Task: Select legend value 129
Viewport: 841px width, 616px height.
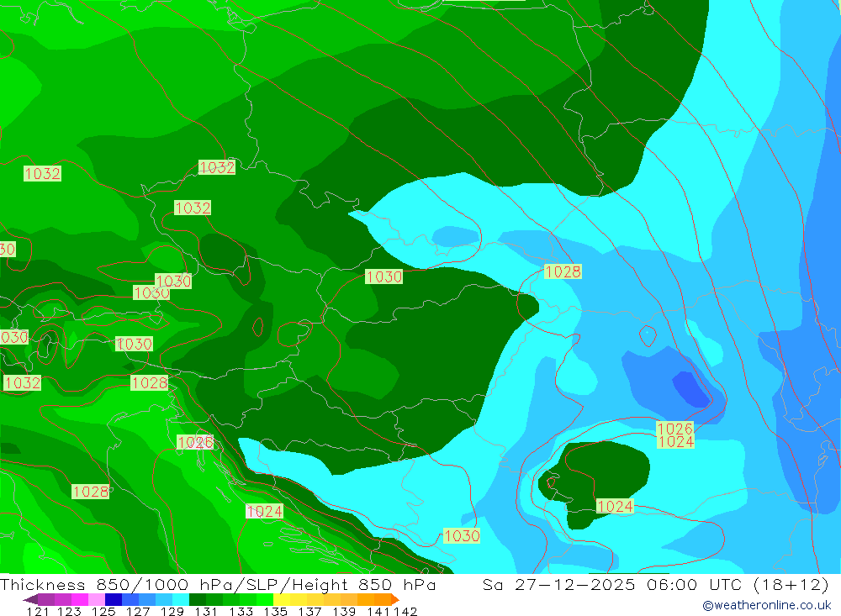Action: pos(172,611)
